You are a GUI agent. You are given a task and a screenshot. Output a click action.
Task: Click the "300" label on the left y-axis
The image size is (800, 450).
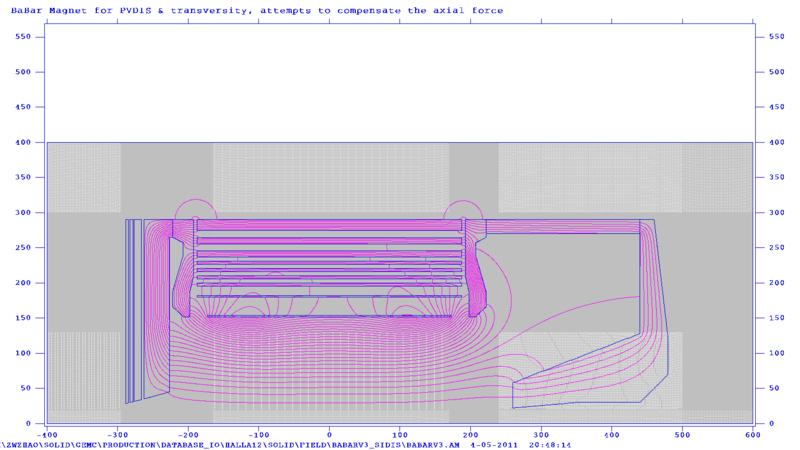[23, 213]
